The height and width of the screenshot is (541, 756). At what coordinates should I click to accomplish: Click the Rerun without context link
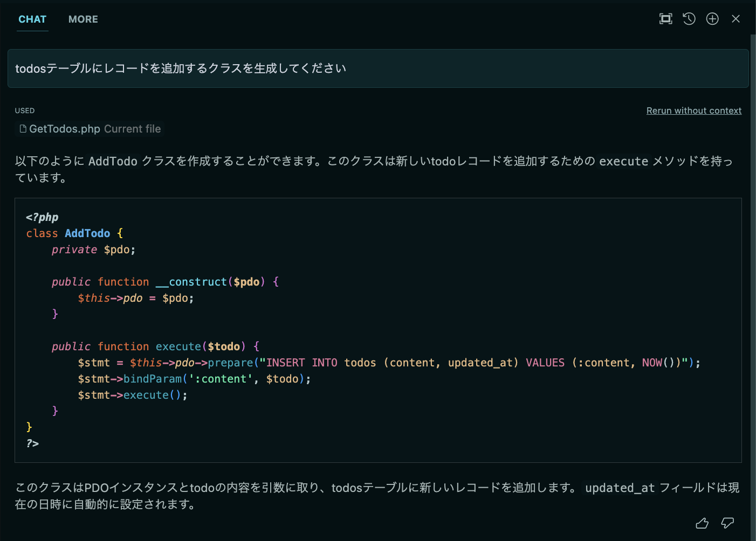coord(693,110)
